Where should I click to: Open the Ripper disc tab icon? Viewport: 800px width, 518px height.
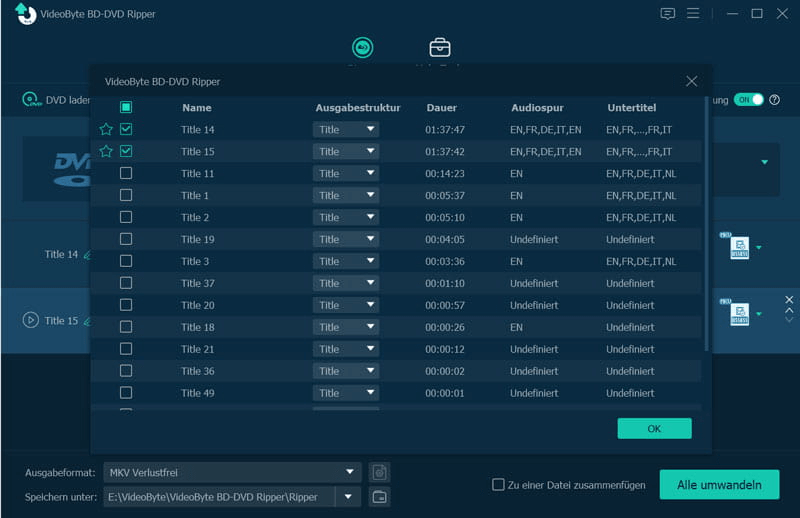(362, 47)
